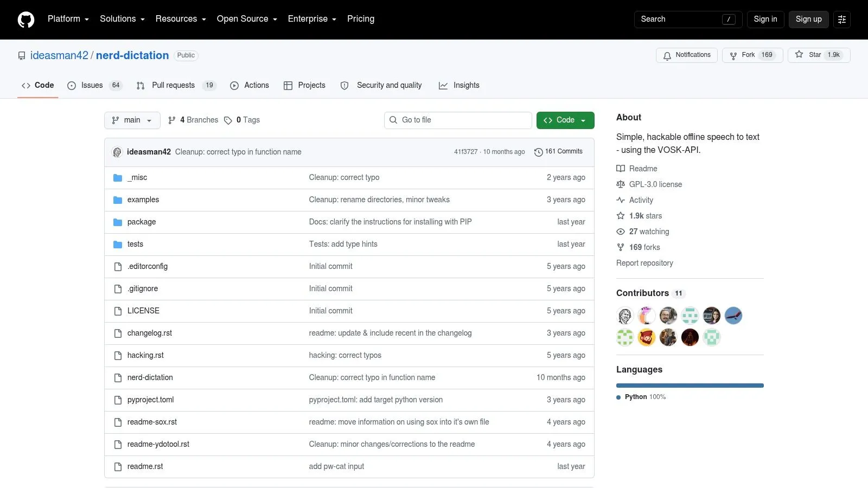The width and height of the screenshot is (868, 488).
Task: Click the Python language bar
Action: 690,386
